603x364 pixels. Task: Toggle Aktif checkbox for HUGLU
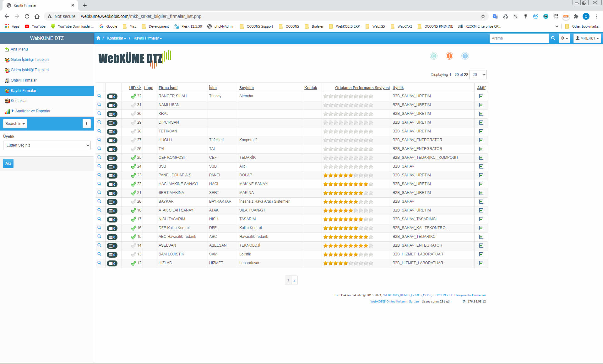[x=481, y=140]
